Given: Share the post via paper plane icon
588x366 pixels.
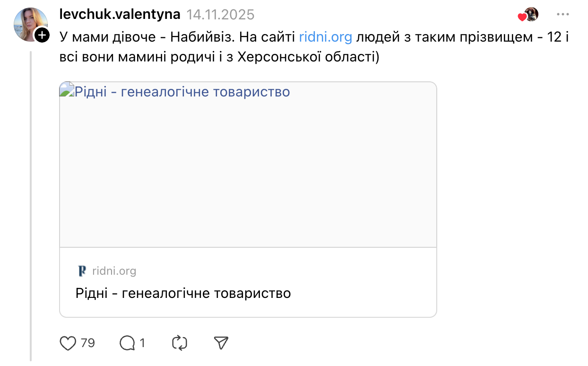Looking at the screenshot, I should point(221,343).
